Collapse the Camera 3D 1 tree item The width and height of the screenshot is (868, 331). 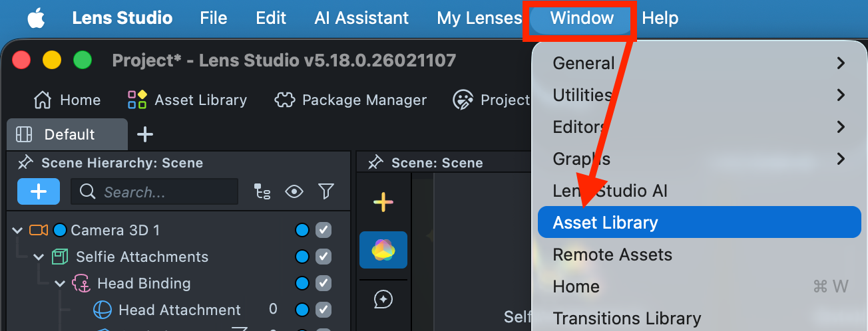pyautogui.click(x=17, y=231)
